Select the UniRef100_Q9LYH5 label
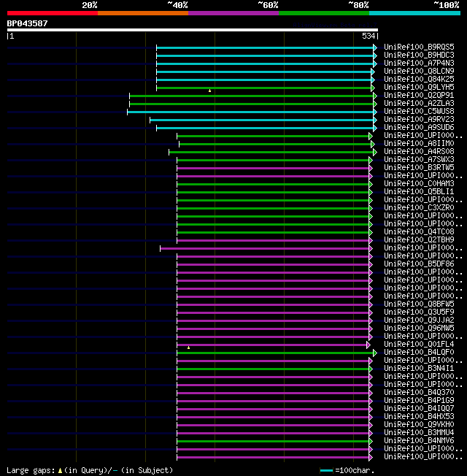 (x=419, y=87)
